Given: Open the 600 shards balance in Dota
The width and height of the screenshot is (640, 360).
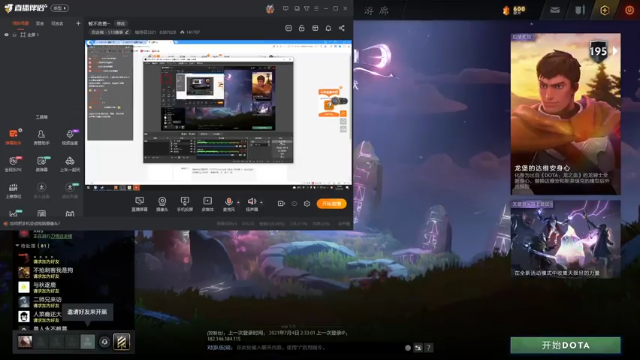Looking at the screenshot, I should click(x=514, y=10).
